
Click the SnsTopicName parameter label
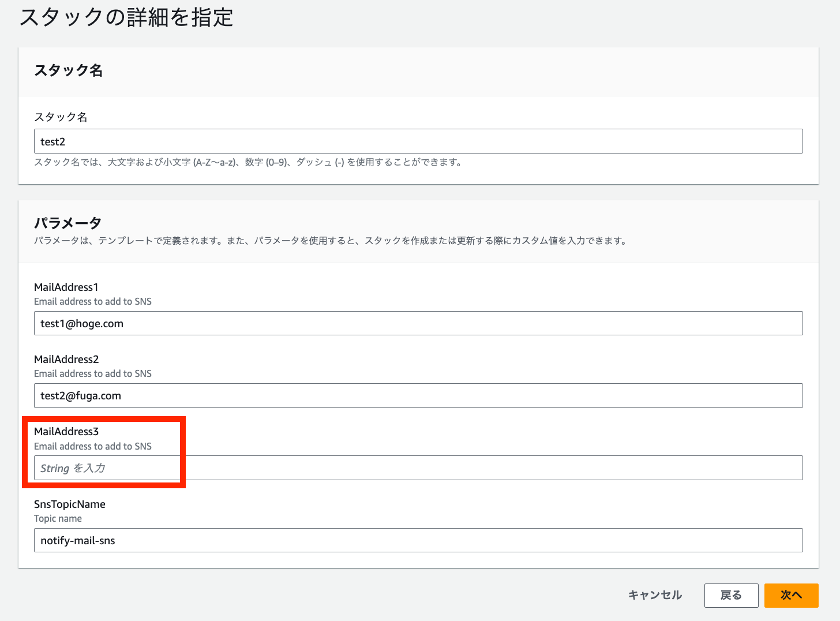(69, 504)
